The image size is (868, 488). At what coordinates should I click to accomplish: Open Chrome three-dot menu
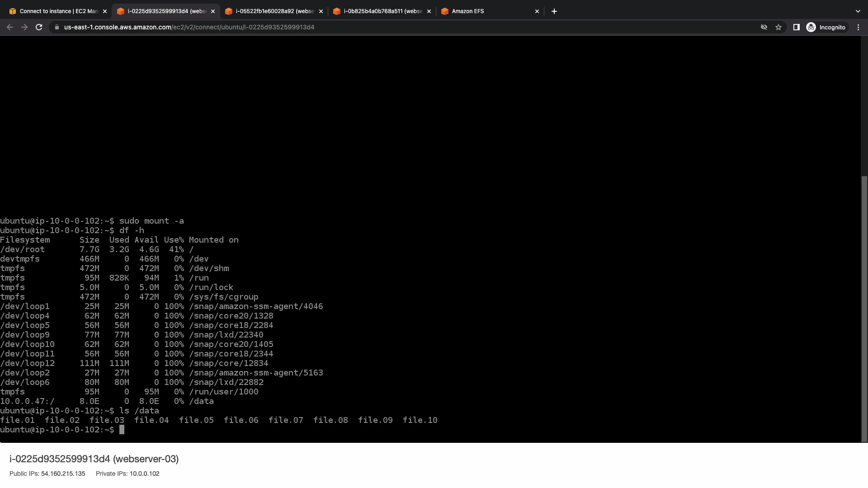point(858,27)
